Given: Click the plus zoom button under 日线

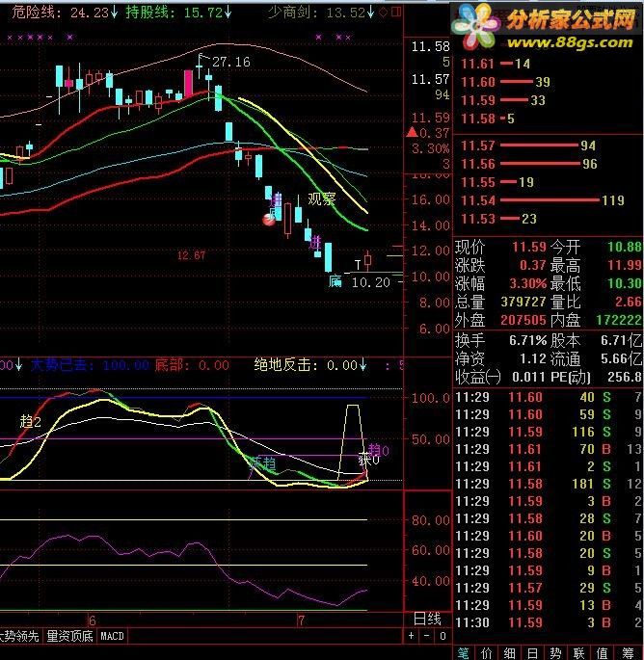Looking at the screenshot, I should pos(412,636).
